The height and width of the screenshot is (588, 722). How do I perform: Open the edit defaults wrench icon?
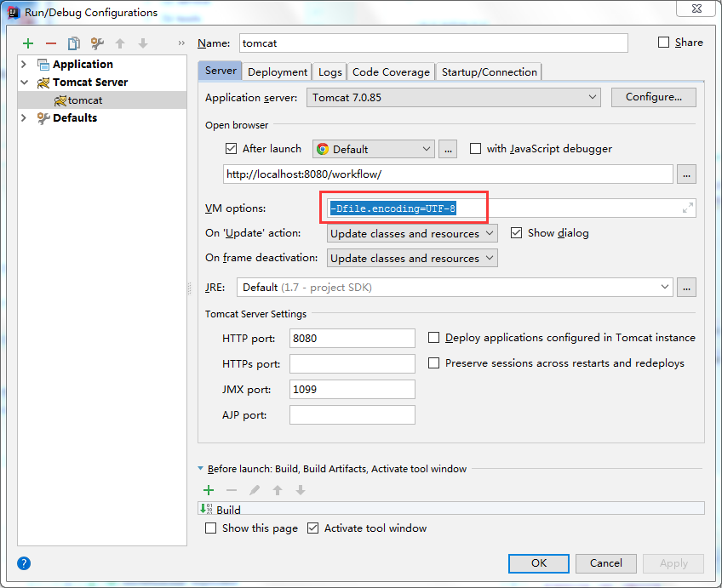pyautogui.click(x=97, y=43)
